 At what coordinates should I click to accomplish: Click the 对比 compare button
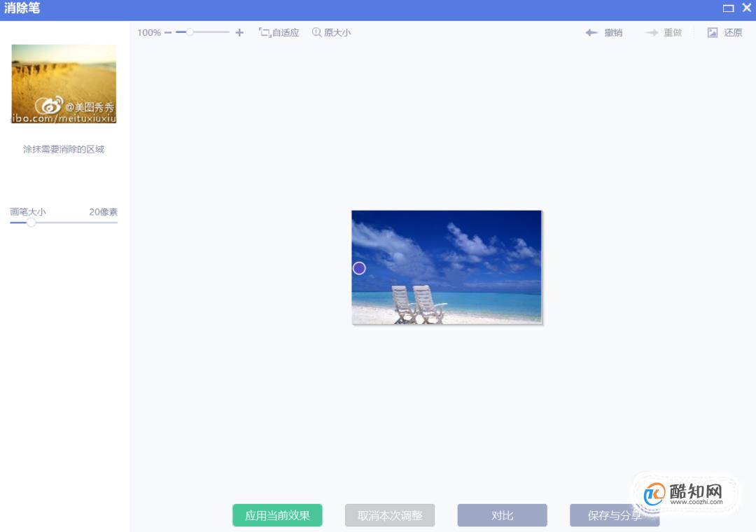[503, 516]
